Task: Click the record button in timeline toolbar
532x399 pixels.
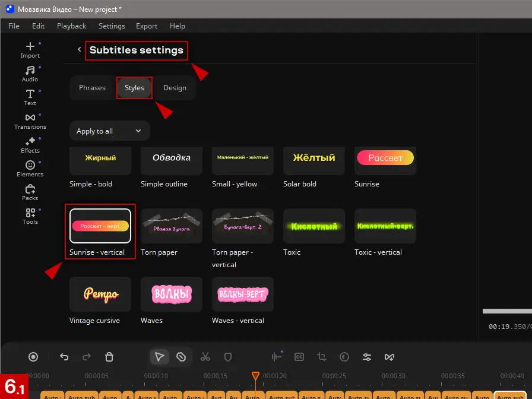Action: pyautogui.click(x=33, y=357)
